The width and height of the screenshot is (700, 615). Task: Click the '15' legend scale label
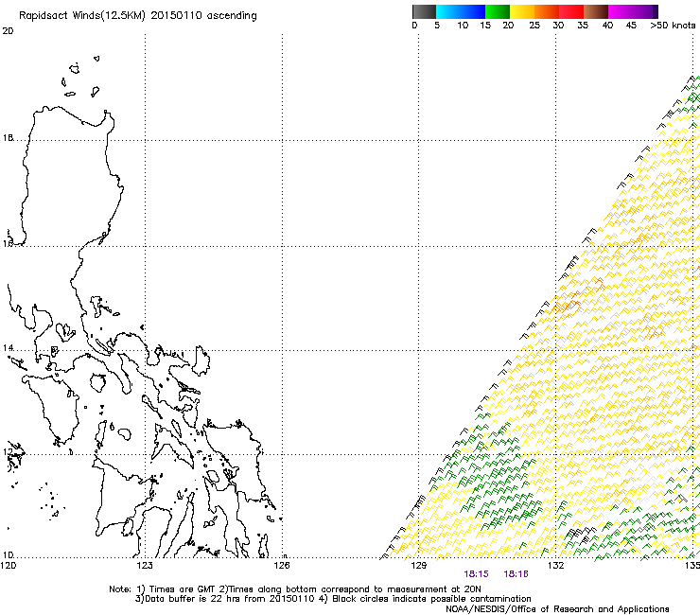tap(485, 26)
